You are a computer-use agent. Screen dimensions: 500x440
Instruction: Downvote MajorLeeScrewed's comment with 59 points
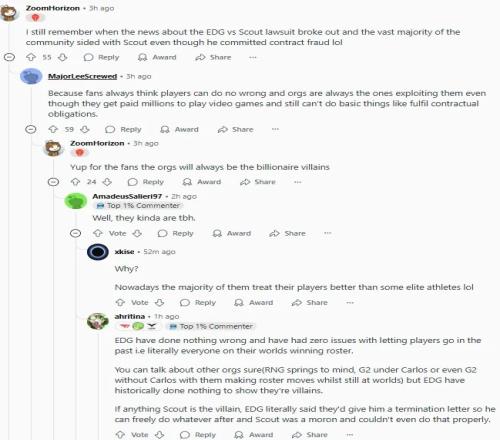point(85,129)
